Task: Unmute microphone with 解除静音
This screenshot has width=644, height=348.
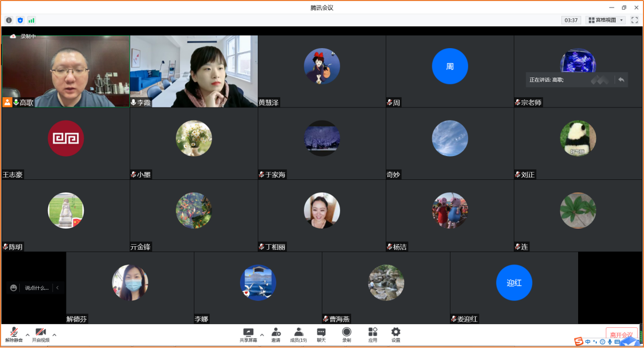Action: [14, 335]
